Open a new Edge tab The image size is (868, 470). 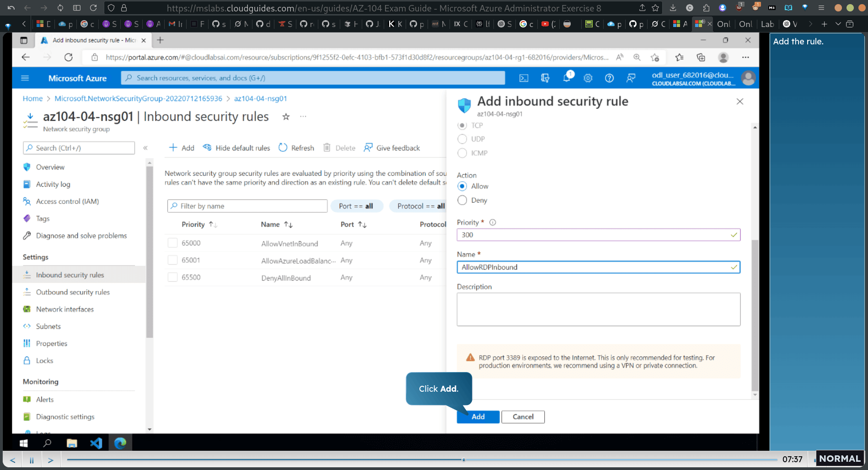tap(160, 40)
